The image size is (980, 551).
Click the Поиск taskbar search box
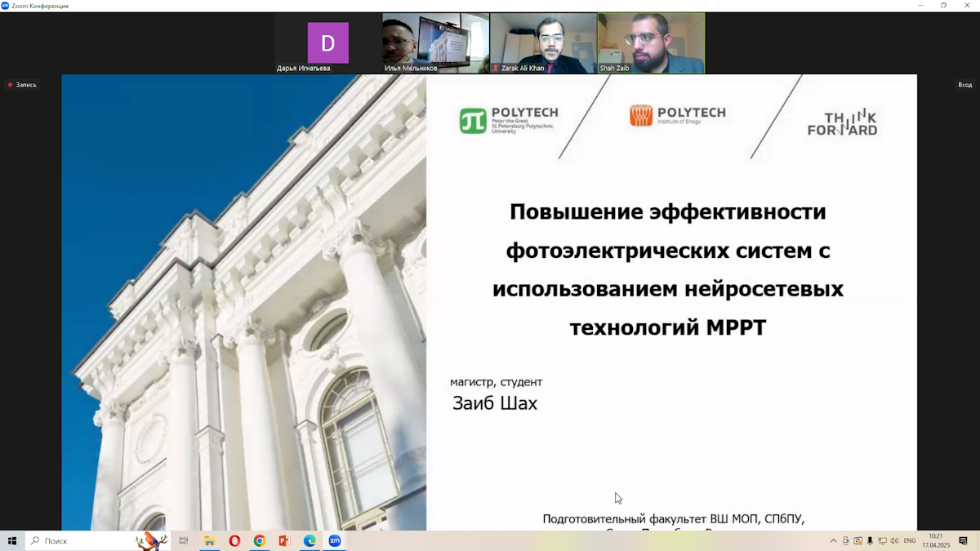point(98,541)
